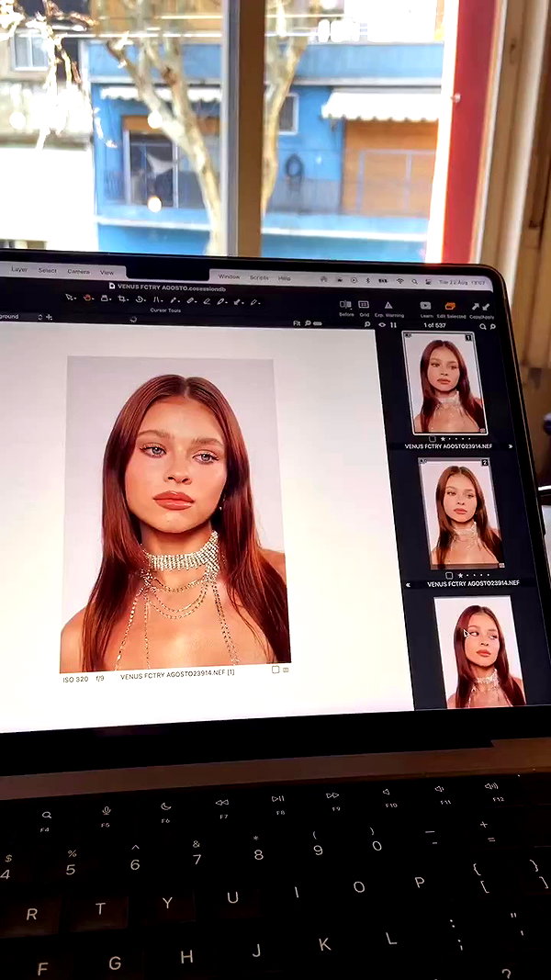Click the f/9 aperture readout
Image resolution: width=551 pixels, height=980 pixels.
click(x=100, y=678)
